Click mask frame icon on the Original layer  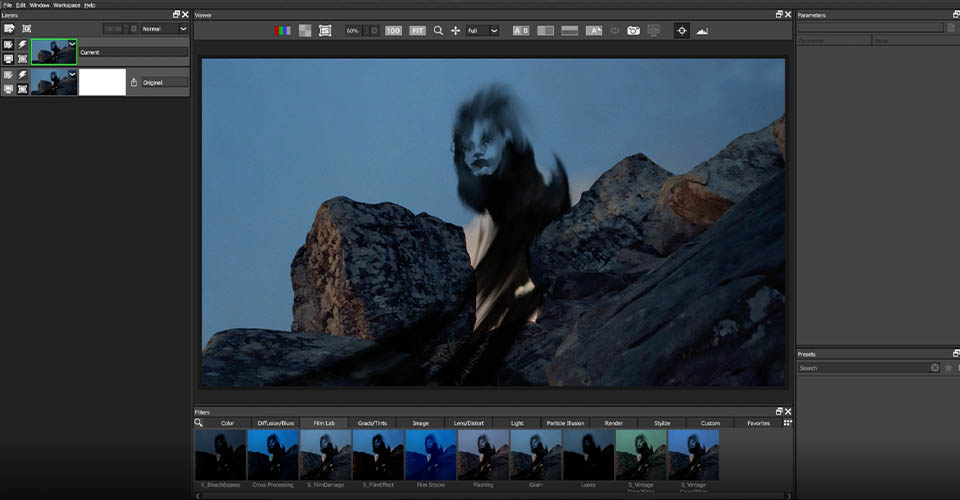click(23, 89)
